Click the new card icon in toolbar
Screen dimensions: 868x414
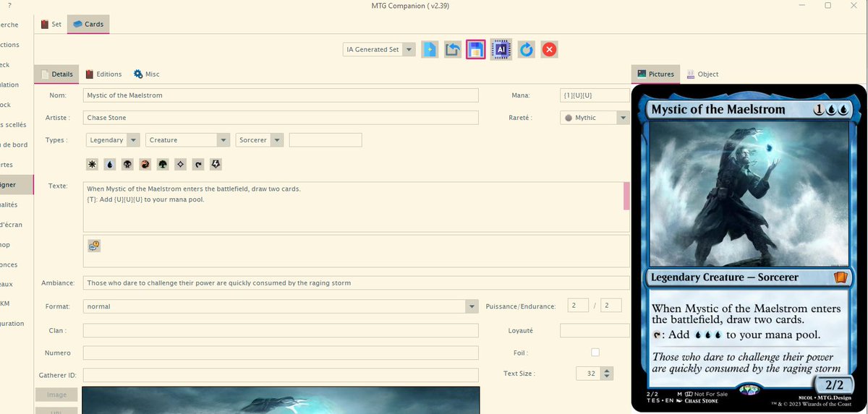430,49
